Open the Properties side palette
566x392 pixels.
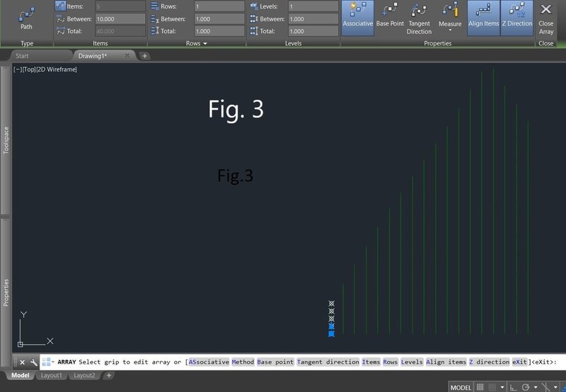(x=6, y=292)
